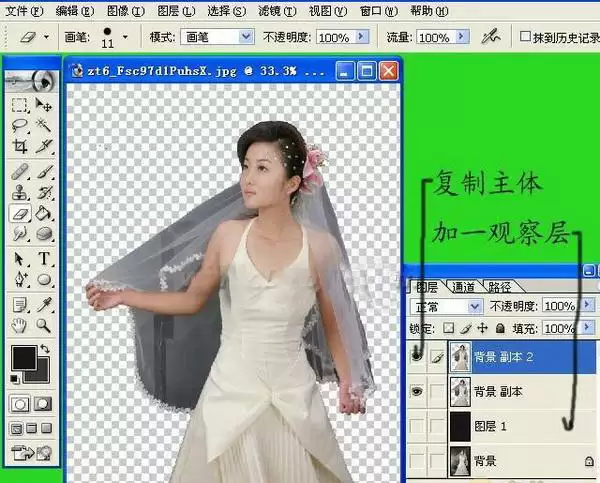
Task: Select the Magic Wand tool
Action: click(44, 125)
